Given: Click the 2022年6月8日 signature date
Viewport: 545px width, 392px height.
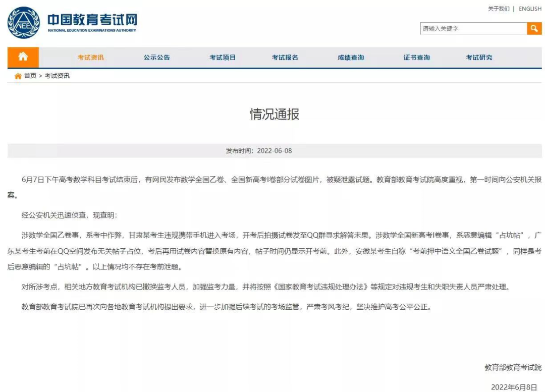Looking at the screenshot, I should pos(514,387).
